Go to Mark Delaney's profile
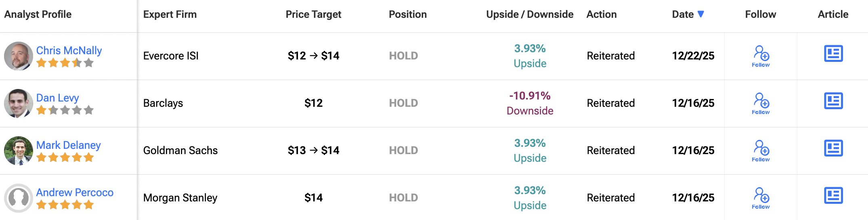Image resolution: width=868 pixels, height=220 pixels. [68, 145]
